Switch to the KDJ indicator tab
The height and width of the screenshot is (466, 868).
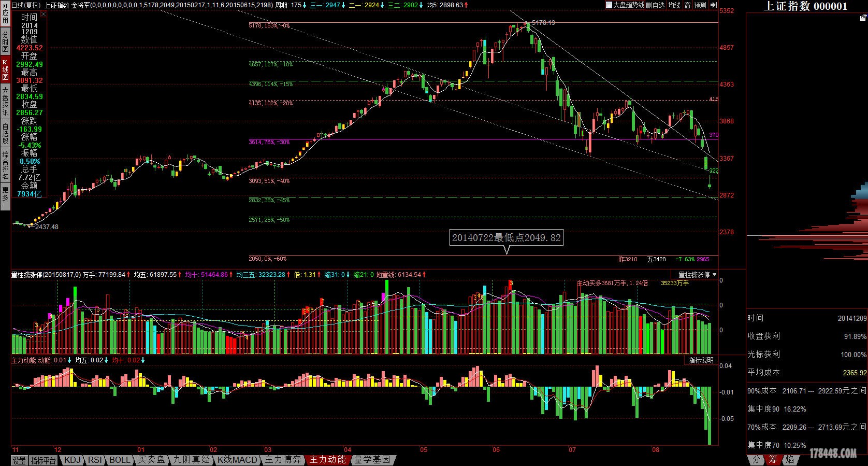click(x=73, y=460)
